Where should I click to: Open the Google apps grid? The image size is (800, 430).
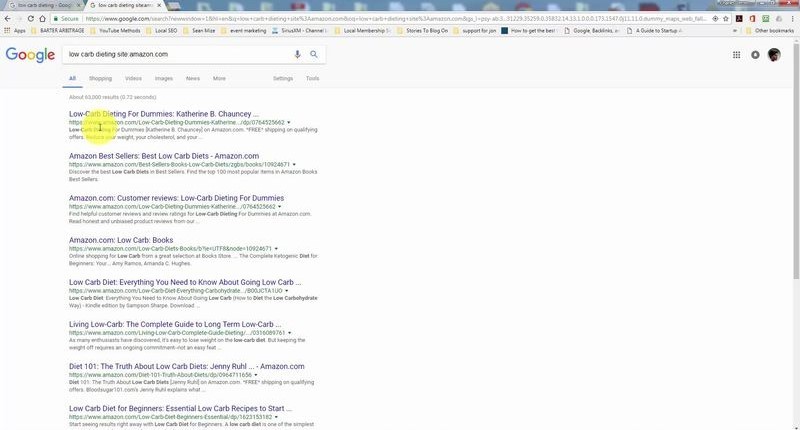[x=737, y=55]
